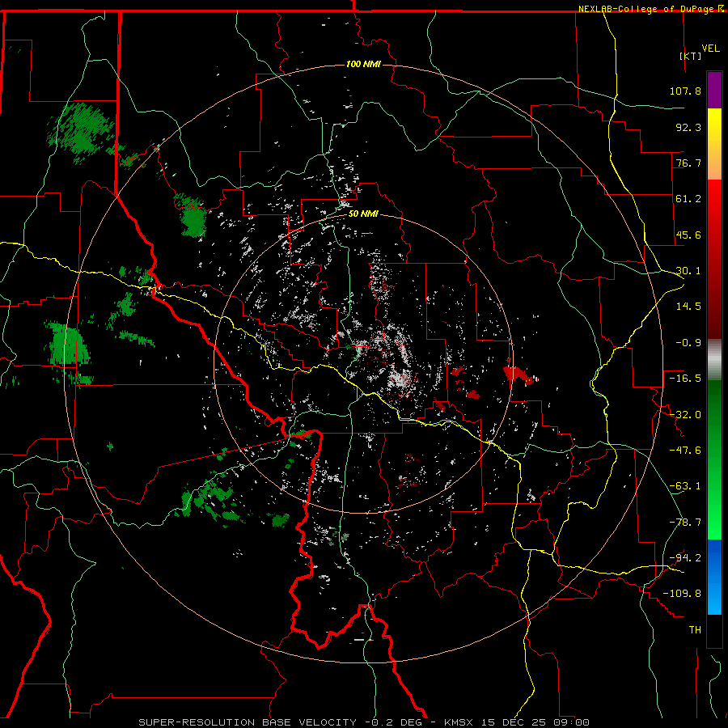Click the -16.5 legend value
This screenshot has height=728, width=728.
click(x=685, y=379)
